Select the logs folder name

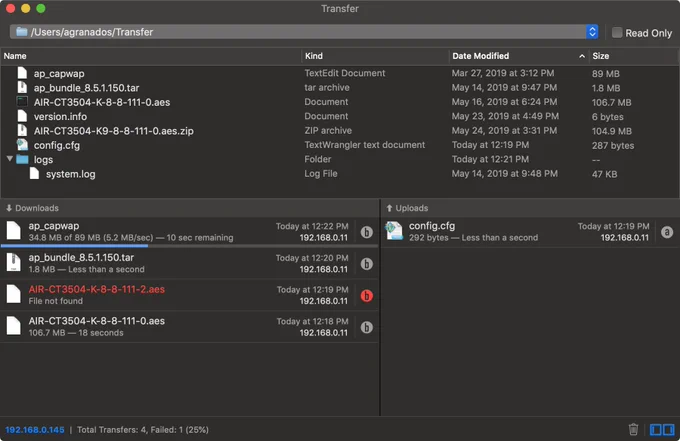(43, 160)
